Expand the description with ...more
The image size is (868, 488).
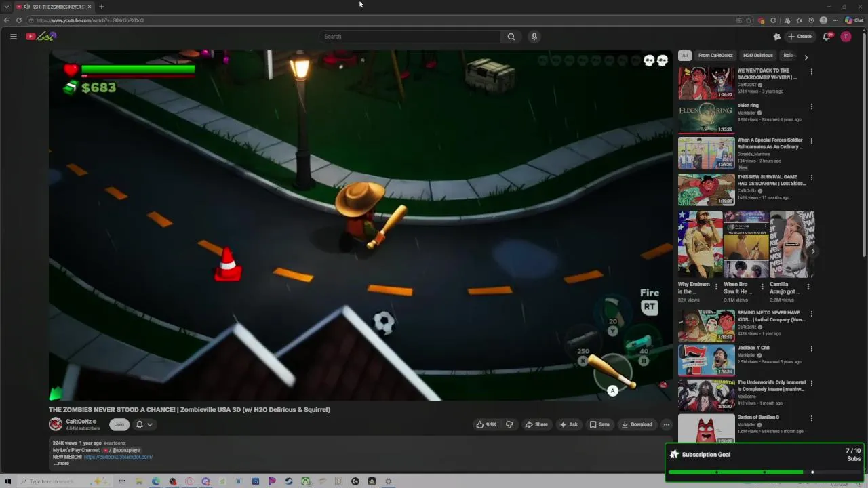(x=61, y=464)
